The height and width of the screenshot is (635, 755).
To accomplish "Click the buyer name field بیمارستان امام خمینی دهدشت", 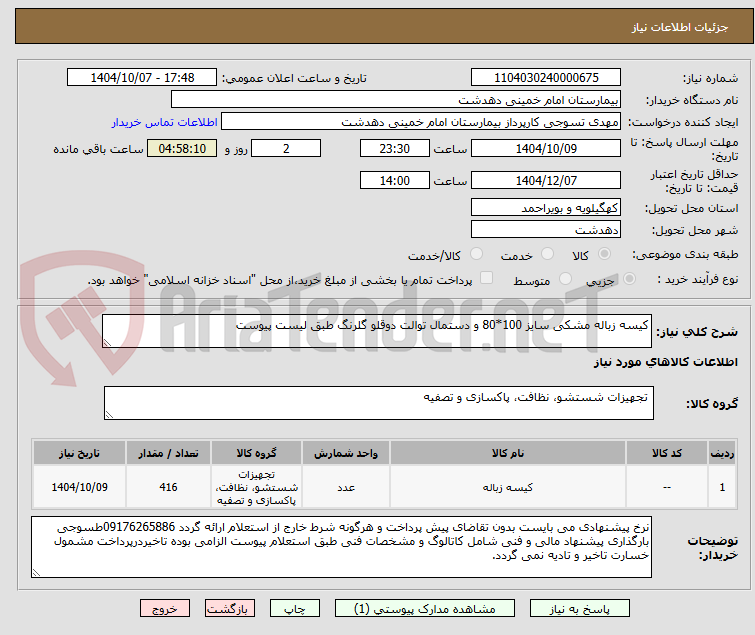I will tap(396, 100).
